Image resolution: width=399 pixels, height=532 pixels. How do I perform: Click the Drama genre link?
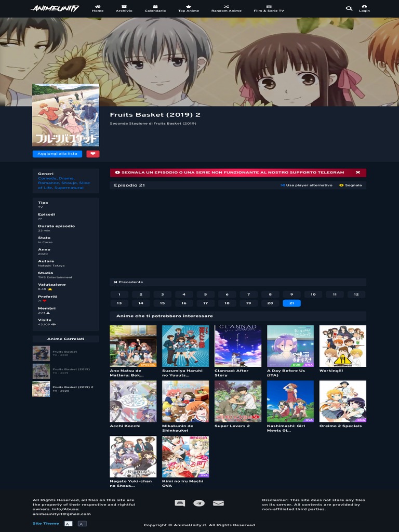65,178
